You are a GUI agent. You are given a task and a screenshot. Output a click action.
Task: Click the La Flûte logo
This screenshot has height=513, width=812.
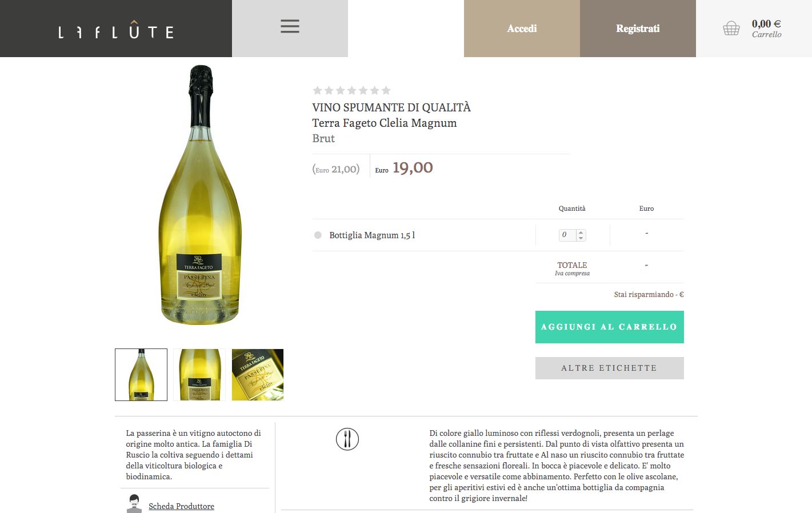(116, 30)
